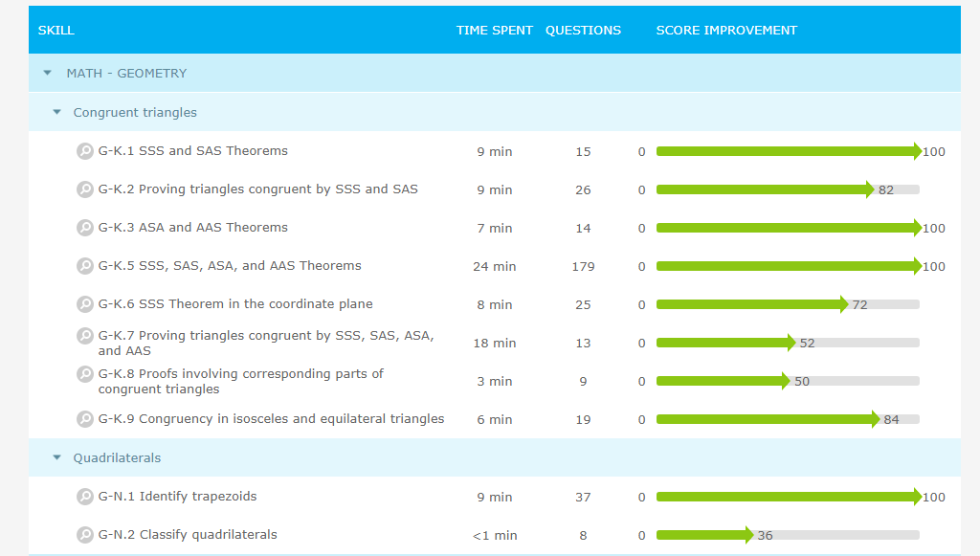Collapse the Congruent triangles group

point(57,113)
